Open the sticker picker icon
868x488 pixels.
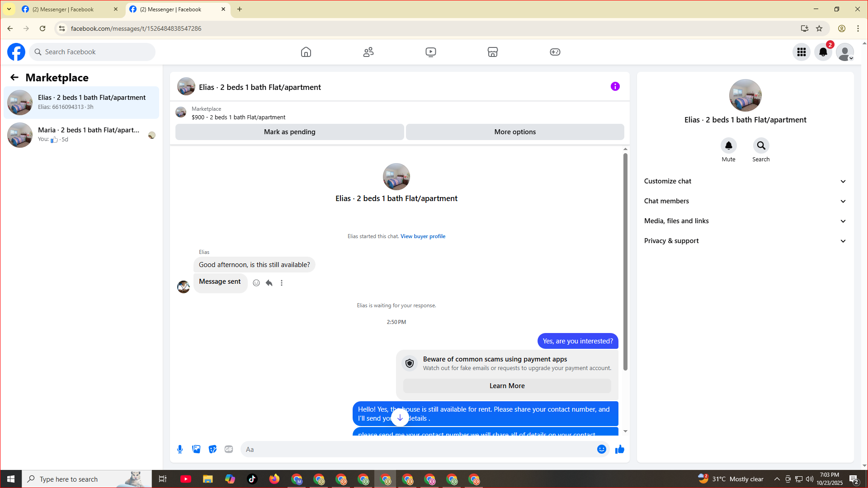tap(212, 449)
